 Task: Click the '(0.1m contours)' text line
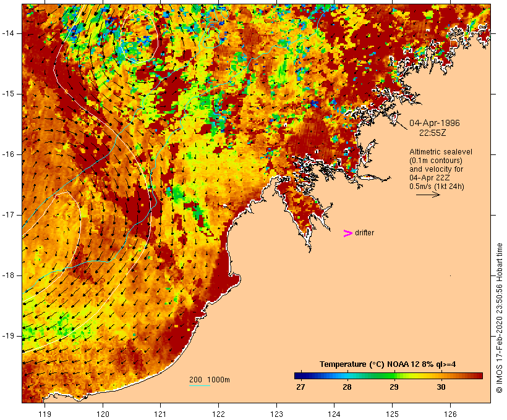[436, 161]
